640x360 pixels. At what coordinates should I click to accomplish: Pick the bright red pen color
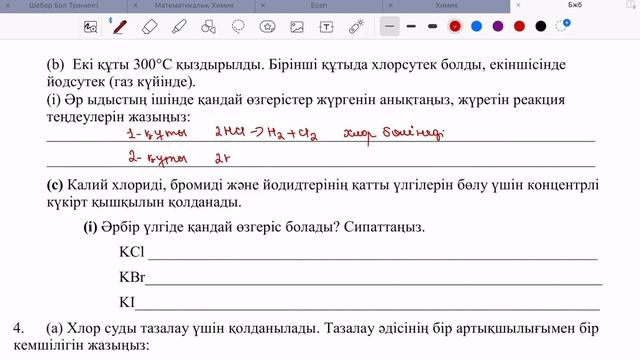coord(519,27)
